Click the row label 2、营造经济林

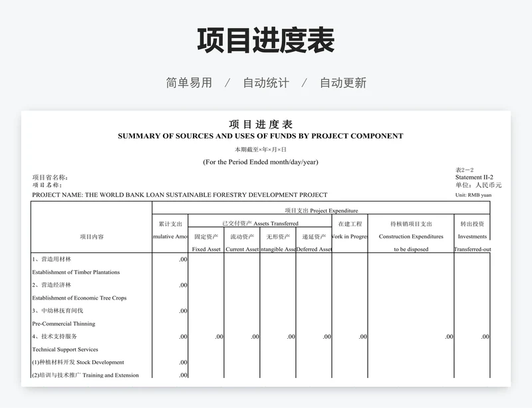tap(52, 285)
